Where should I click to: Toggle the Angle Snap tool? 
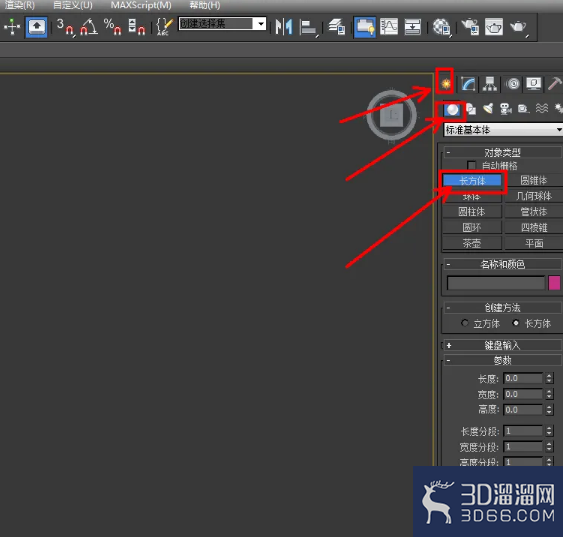(89, 27)
